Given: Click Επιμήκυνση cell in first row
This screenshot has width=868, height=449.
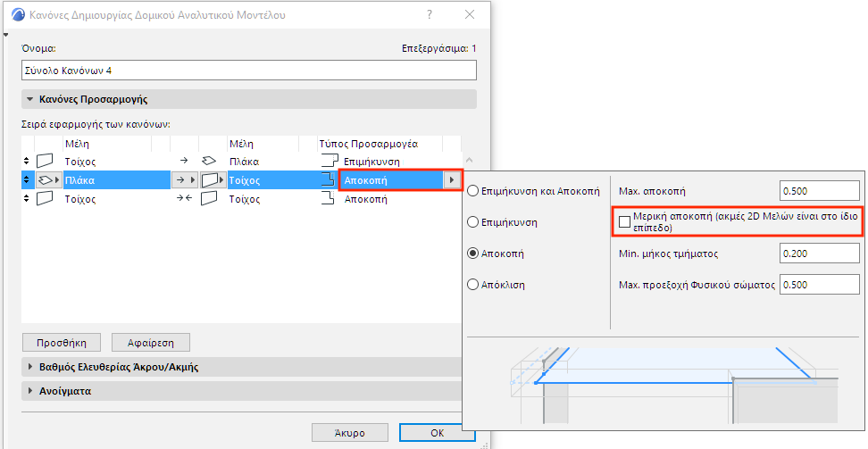Looking at the screenshot, I should coord(371,162).
